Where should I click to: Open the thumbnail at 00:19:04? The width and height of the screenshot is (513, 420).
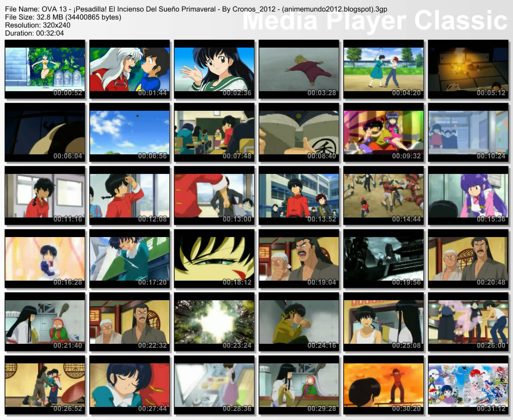tap(299, 259)
